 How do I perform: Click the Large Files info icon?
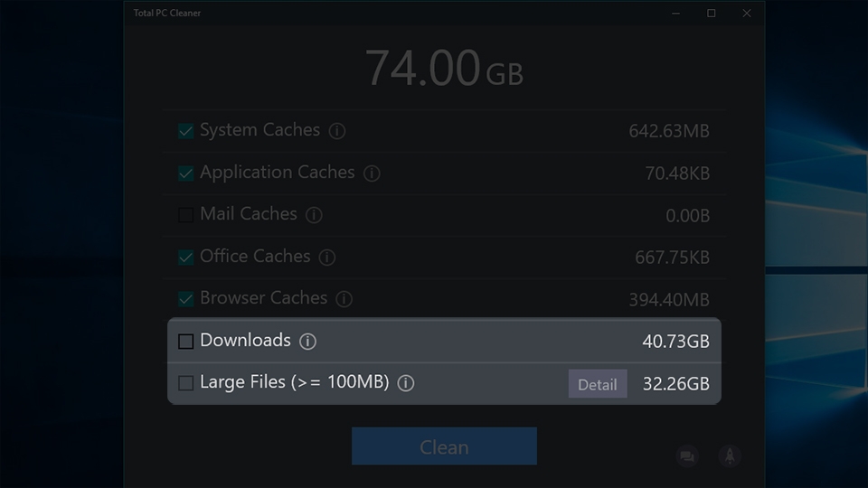[406, 383]
